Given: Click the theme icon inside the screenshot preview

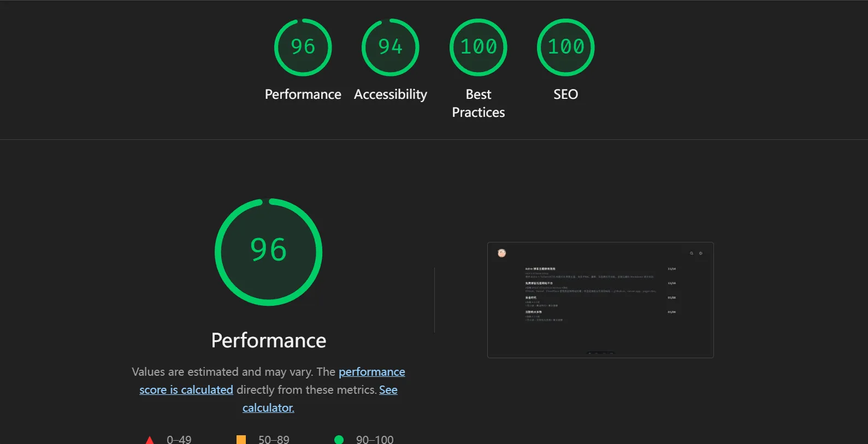Looking at the screenshot, I should click(701, 253).
